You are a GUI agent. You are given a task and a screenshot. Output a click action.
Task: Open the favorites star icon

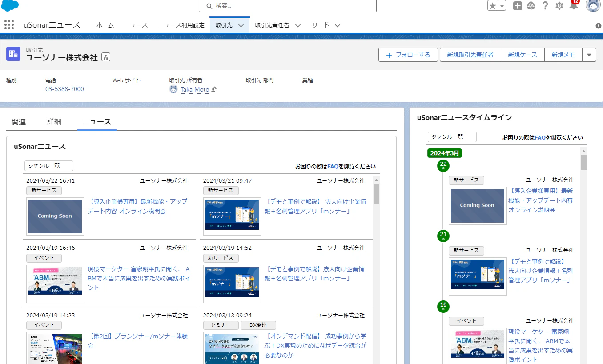(x=493, y=6)
